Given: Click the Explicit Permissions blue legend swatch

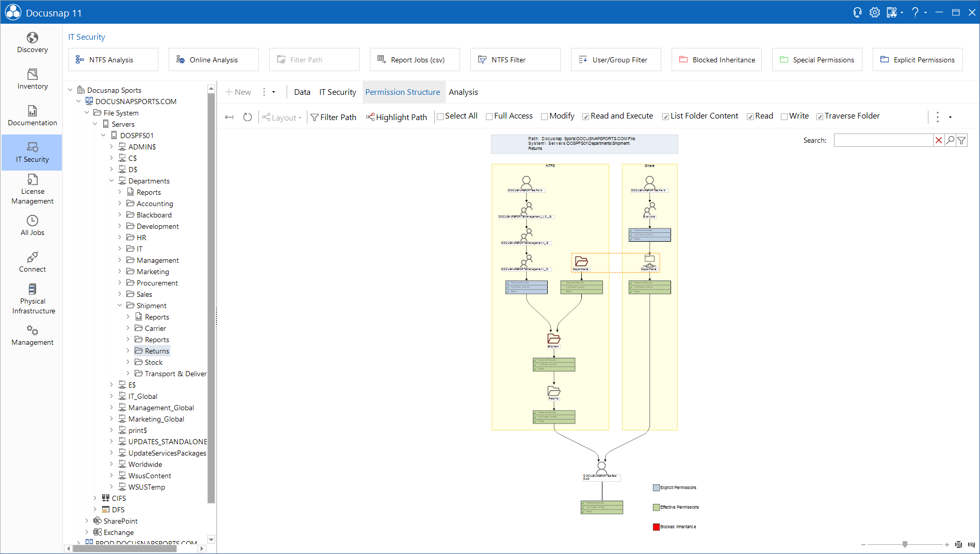Looking at the screenshot, I should [x=656, y=488].
